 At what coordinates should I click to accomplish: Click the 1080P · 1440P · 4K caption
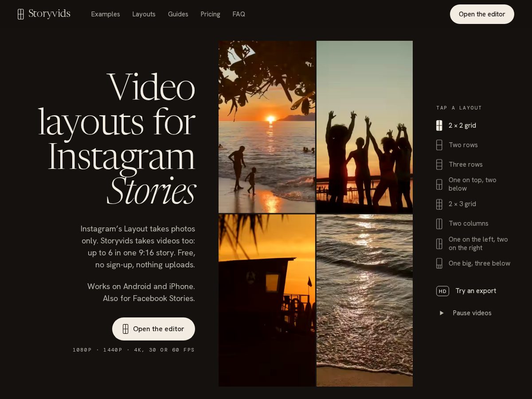point(134,350)
